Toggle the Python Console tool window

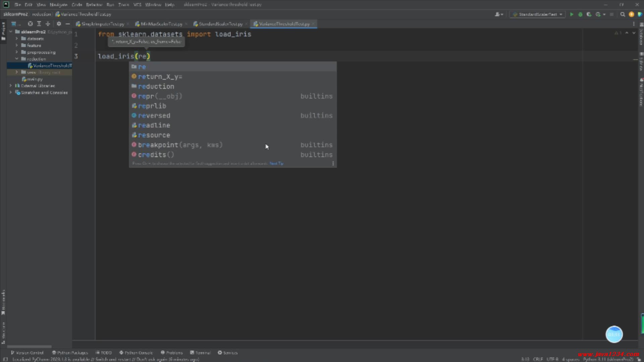point(136,353)
